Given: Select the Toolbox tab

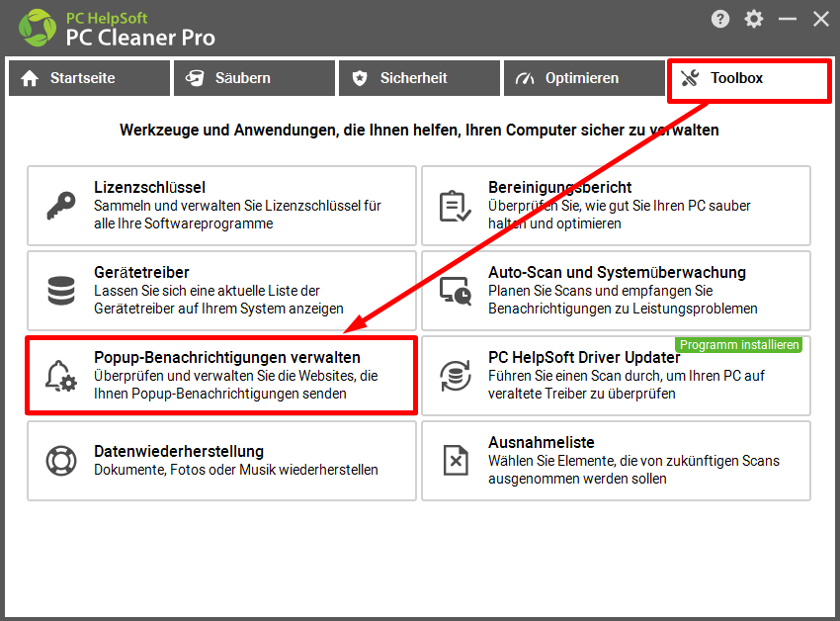Looking at the screenshot, I should [x=749, y=80].
